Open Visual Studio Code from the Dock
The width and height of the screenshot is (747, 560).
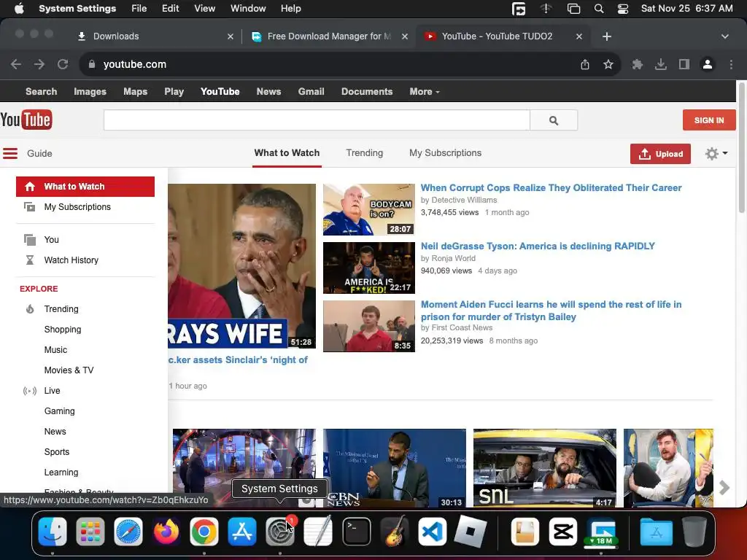(x=432, y=532)
